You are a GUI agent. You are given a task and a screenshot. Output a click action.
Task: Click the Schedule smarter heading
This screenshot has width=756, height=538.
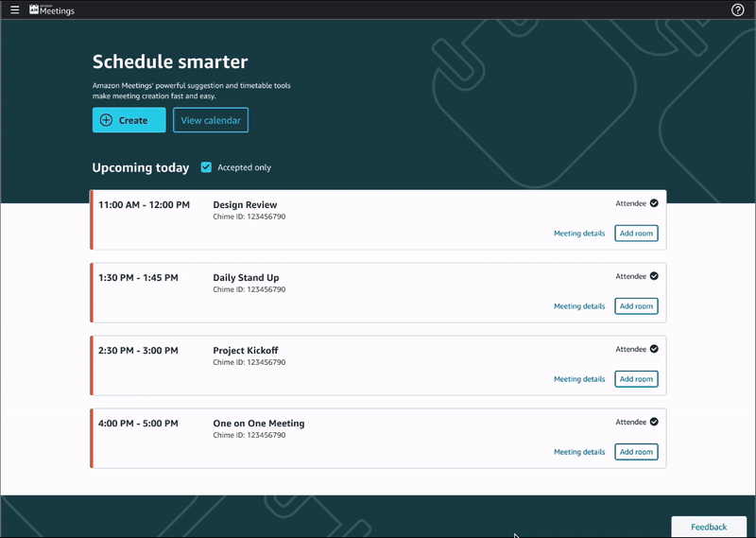click(x=170, y=61)
